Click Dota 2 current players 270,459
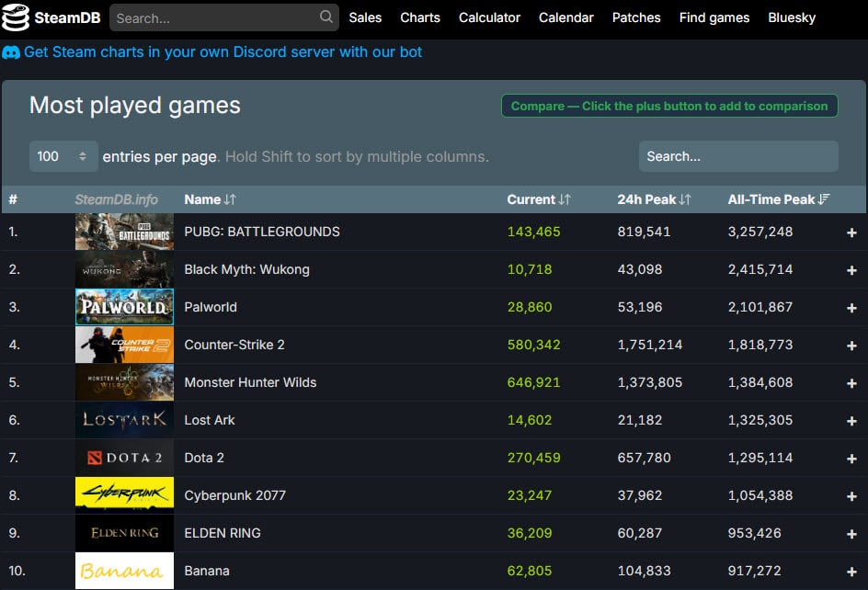The height and width of the screenshot is (590, 868). pos(533,458)
